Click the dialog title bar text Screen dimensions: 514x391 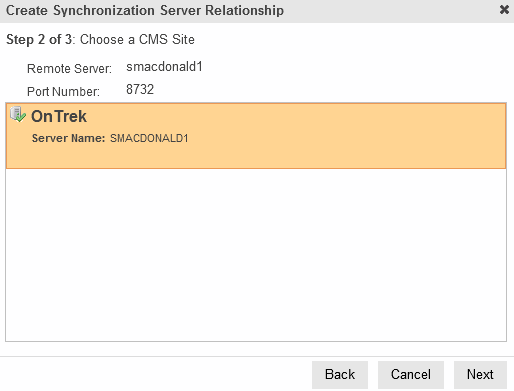coord(145,10)
